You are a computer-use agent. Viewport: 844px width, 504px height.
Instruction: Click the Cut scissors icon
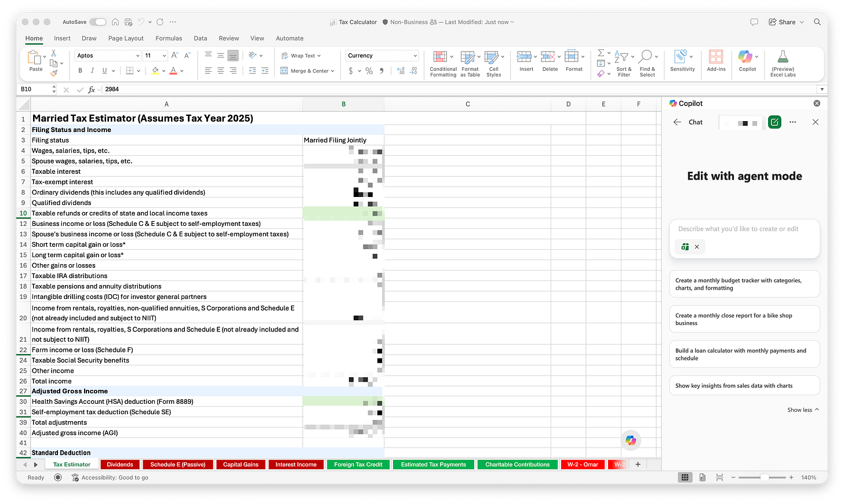[x=53, y=53]
